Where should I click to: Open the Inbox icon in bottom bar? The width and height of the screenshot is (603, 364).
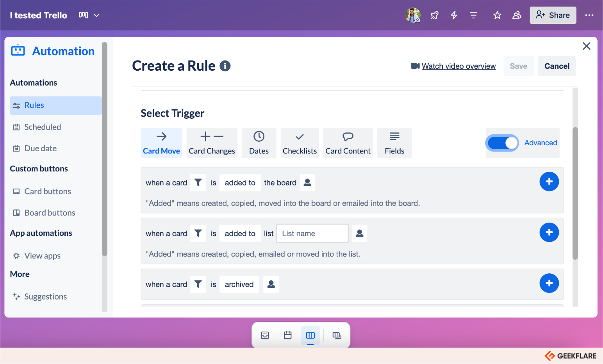[265, 335]
